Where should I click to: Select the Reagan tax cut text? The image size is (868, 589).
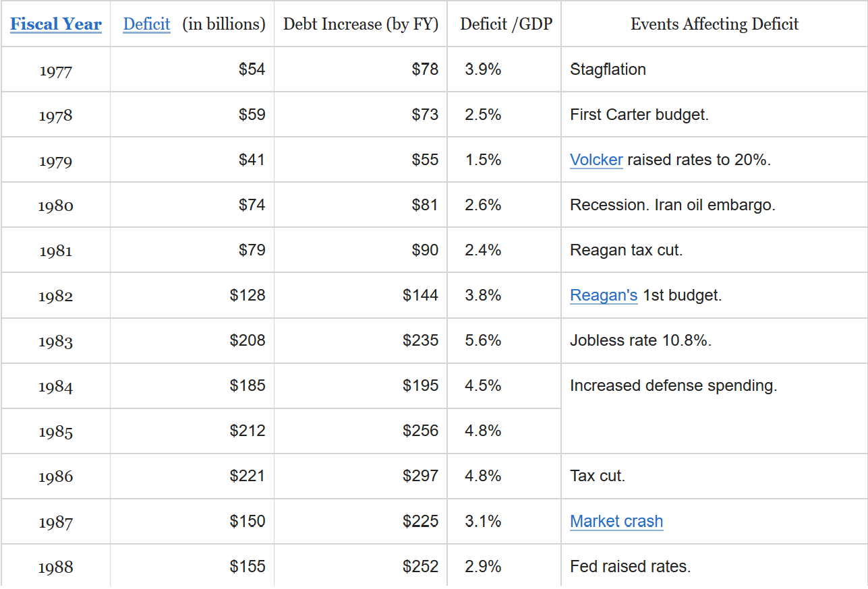point(626,250)
